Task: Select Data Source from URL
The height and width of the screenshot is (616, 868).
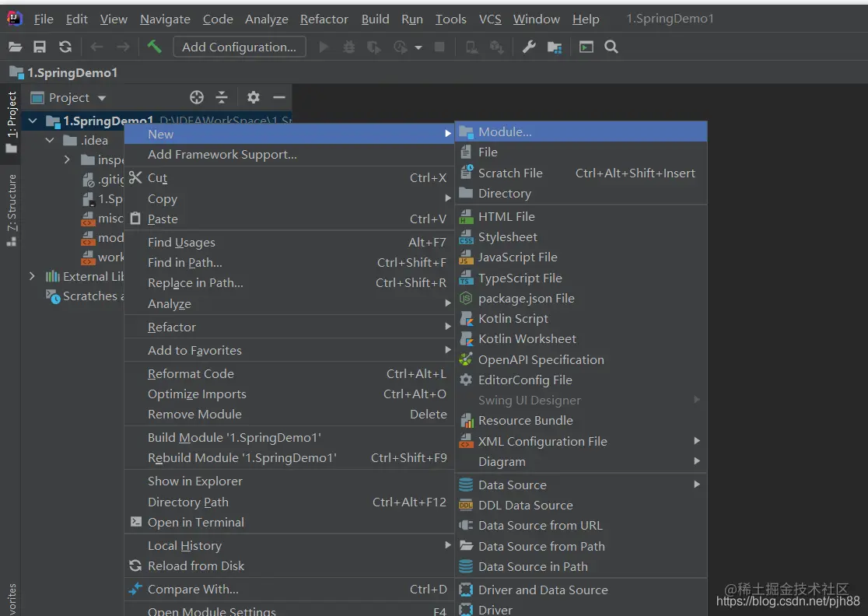Action: tap(581, 525)
